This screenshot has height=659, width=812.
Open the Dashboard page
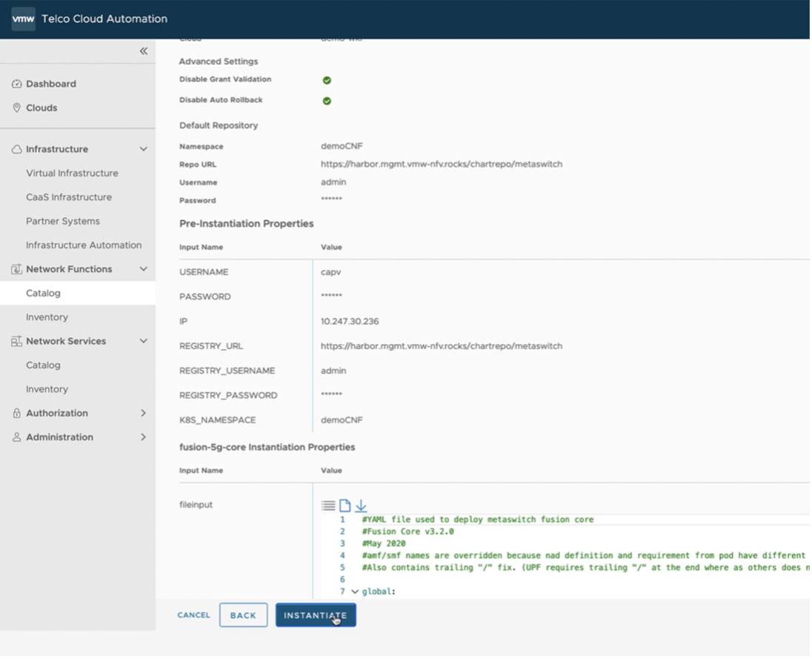tap(50, 84)
